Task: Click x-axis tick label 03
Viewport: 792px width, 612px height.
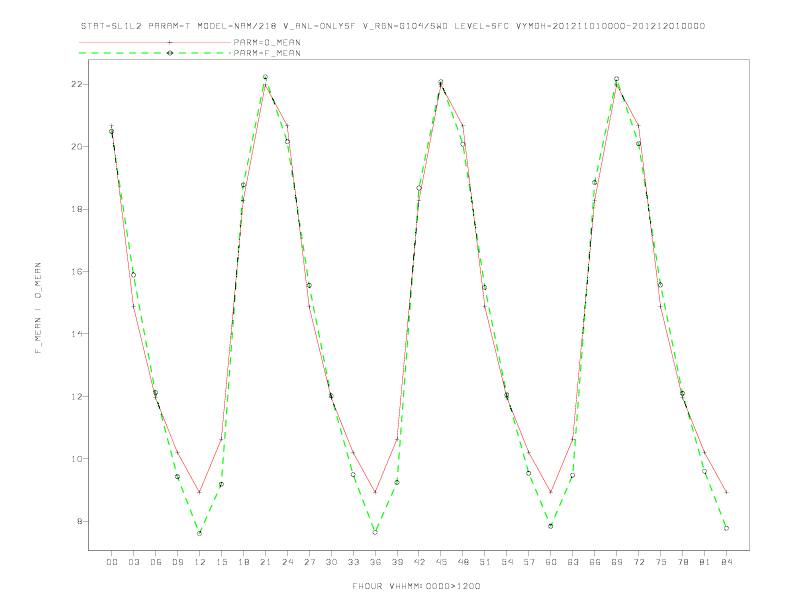Action: [x=133, y=562]
